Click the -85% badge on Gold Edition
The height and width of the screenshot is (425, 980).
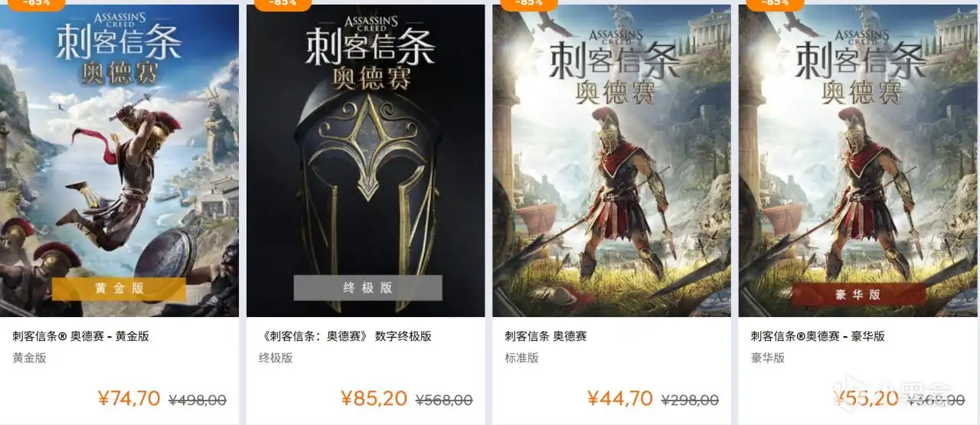[35, 4]
